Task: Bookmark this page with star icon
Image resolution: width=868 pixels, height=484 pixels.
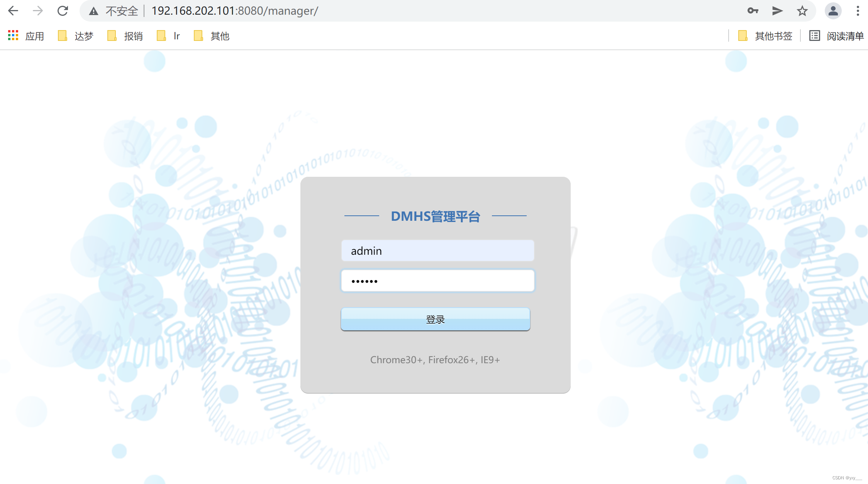Action: [802, 11]
